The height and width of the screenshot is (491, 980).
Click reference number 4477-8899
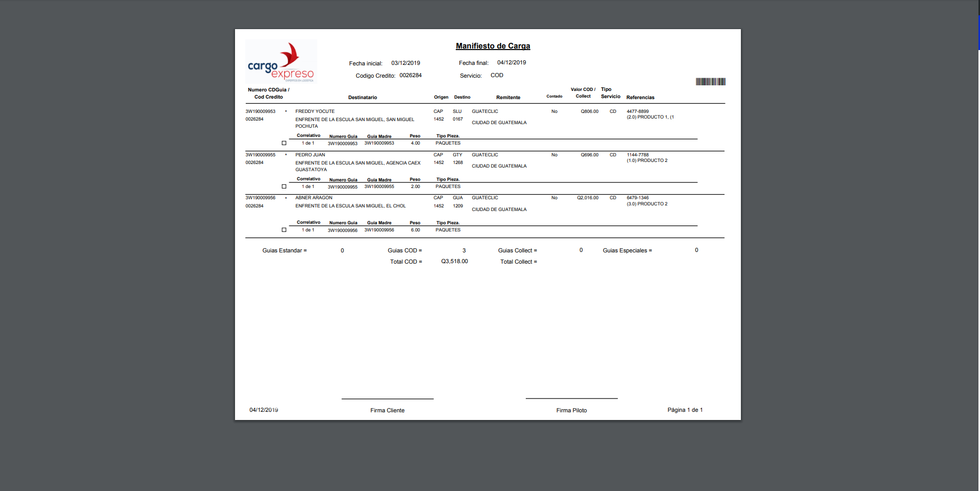pos(638,111)
